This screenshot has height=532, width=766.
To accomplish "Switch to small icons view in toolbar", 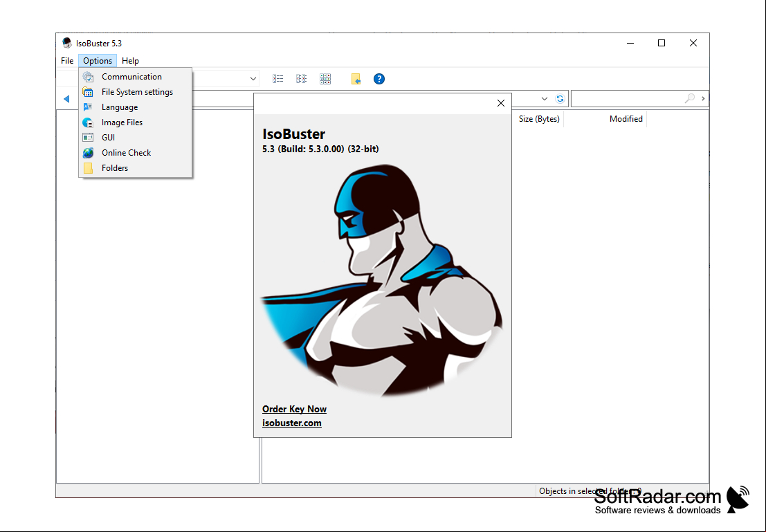I will [302, 79].
